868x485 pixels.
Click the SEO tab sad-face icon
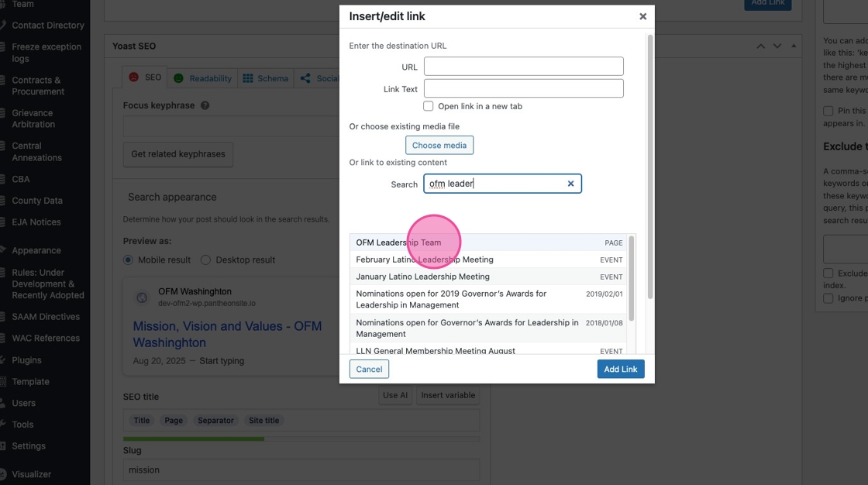tap(134, 77)
